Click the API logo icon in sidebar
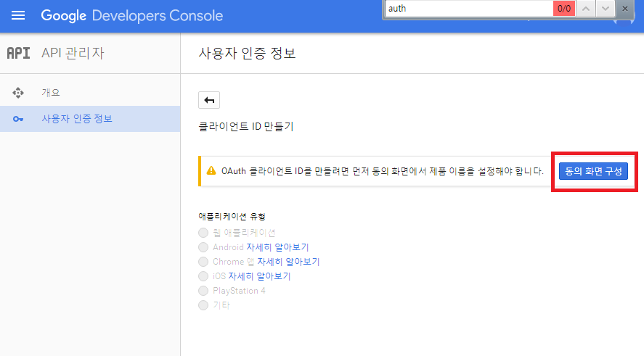644x356 pixels. [18, 53]
